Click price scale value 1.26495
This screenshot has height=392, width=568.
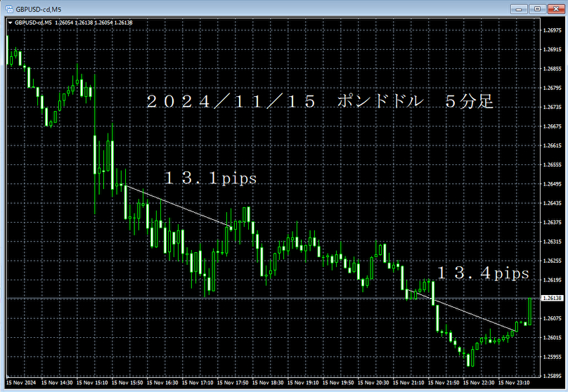pos(553,184)
